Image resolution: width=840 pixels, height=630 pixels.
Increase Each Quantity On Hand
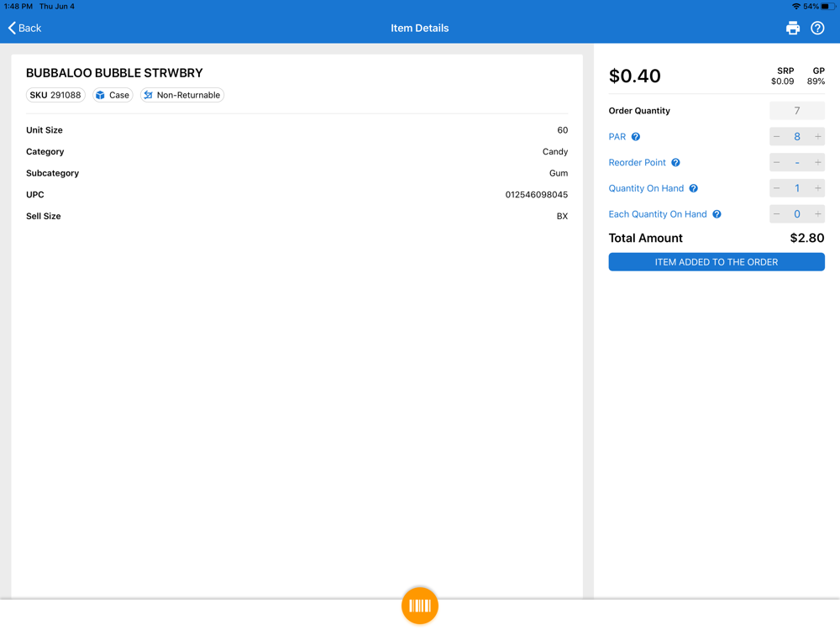[x=817, y=213]
